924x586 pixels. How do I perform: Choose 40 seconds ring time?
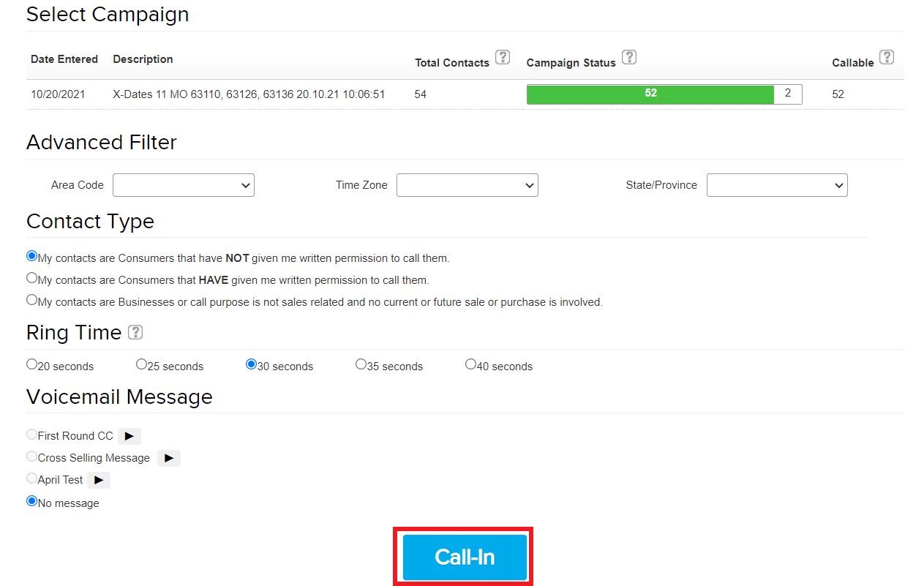tap(471, 364)
